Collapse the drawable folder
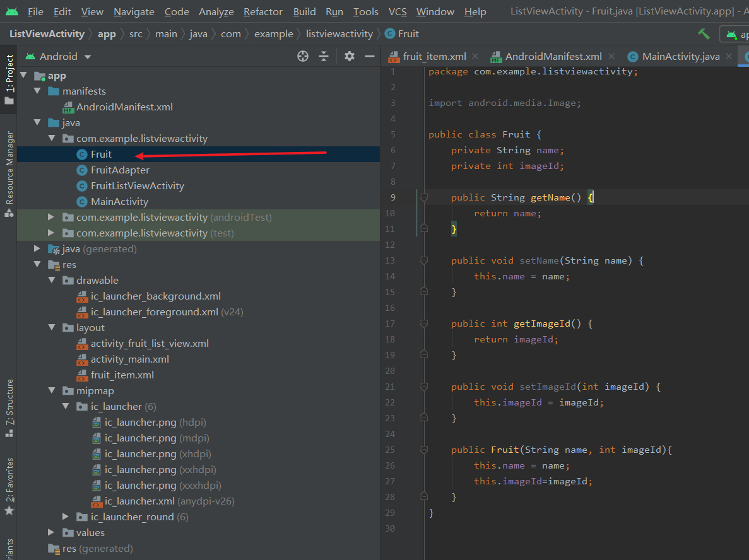Image resolution: width=749 pixels, height=560 pixels. pos(51,280)
